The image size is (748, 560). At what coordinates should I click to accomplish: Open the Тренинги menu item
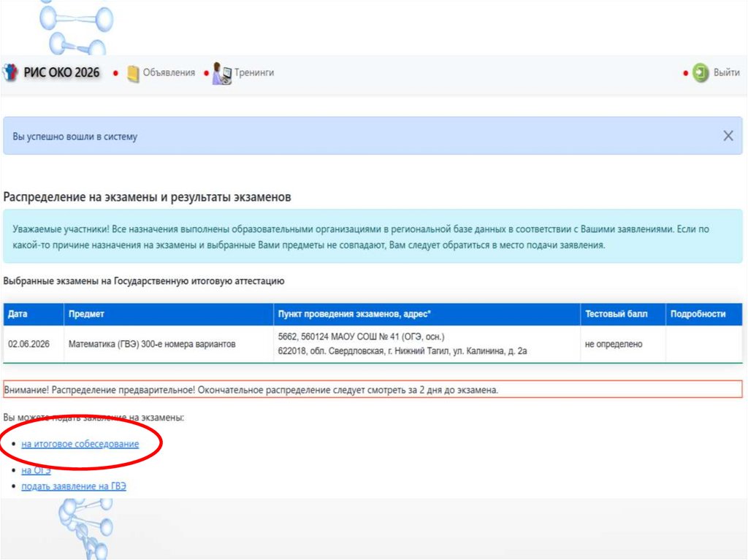pyautogui.click(x=253, y=72)
